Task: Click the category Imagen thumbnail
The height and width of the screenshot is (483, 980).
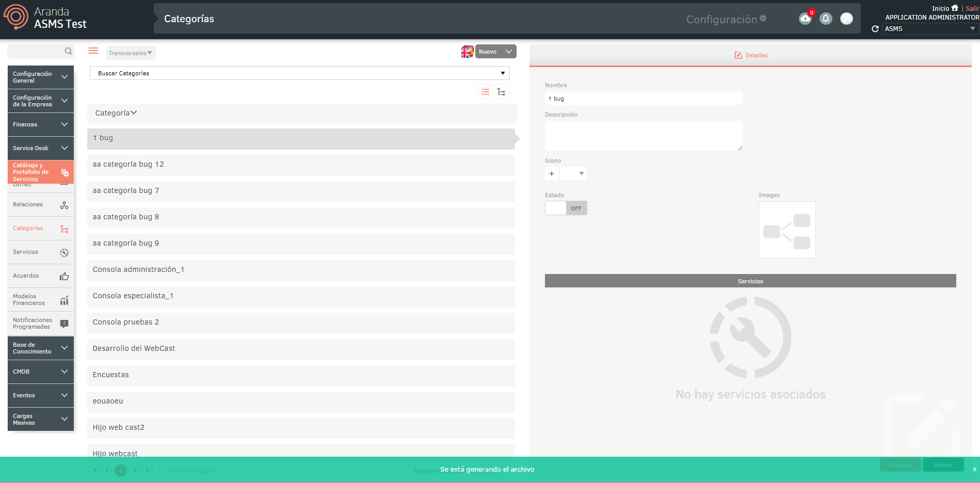Action: coord(787,230)
